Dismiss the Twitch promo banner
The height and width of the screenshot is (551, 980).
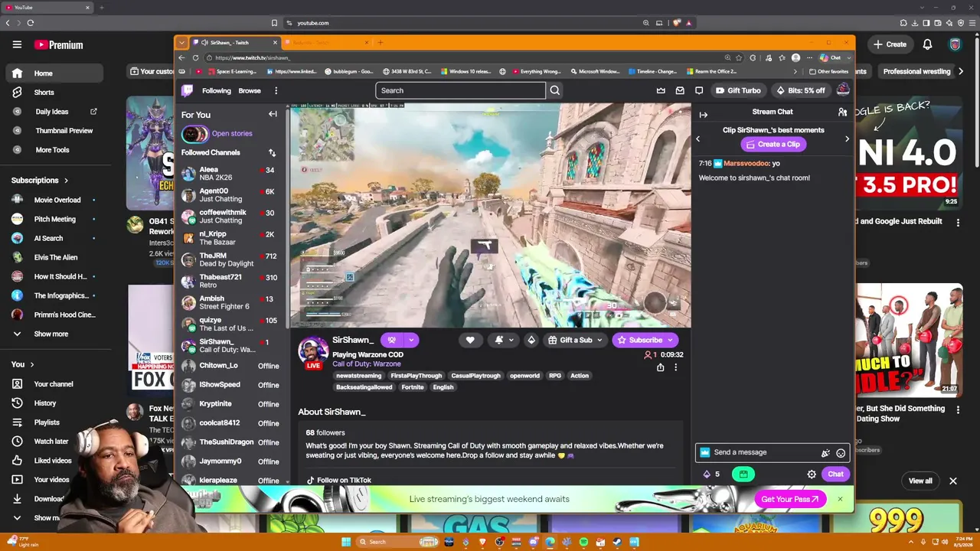coord(840,499)
